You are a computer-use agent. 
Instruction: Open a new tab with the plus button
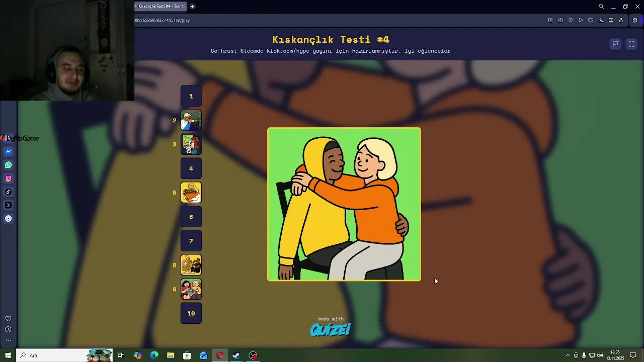tap(192, 7)
